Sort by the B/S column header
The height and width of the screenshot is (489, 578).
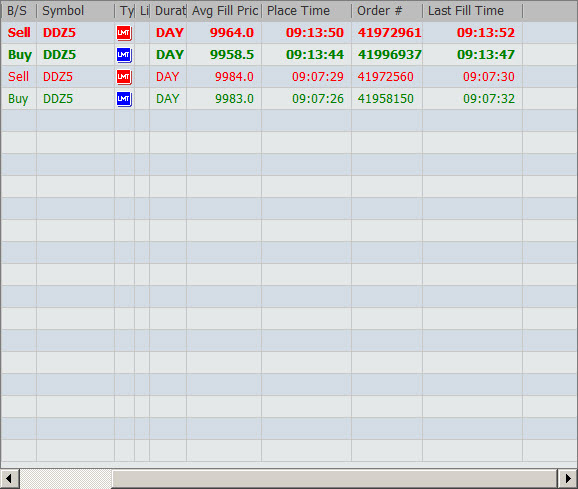(x=18, y=11)
